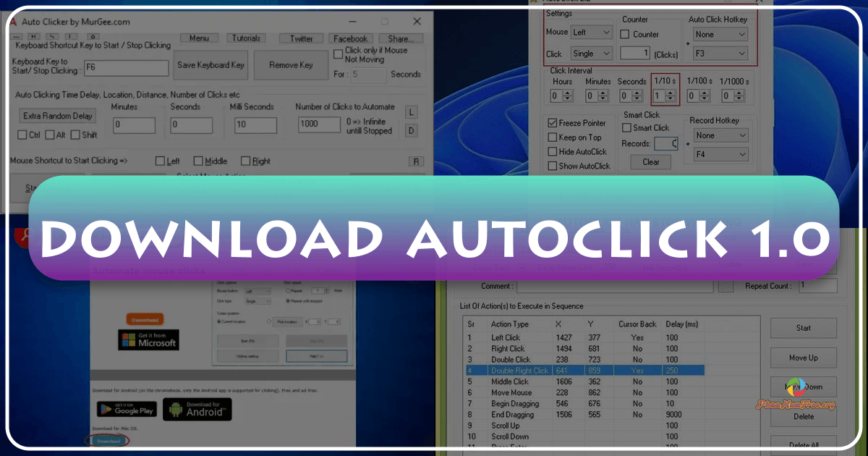Open the Menu in Auto Clicker
Viewport: 868px width, 456px height.
(x=199, y=38)
